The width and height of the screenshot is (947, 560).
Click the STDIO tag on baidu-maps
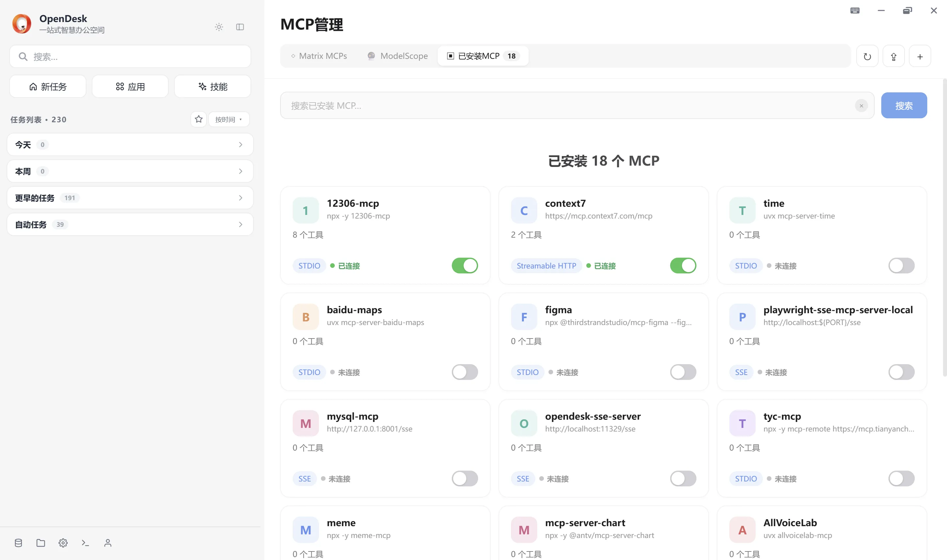tap(309, 372)
